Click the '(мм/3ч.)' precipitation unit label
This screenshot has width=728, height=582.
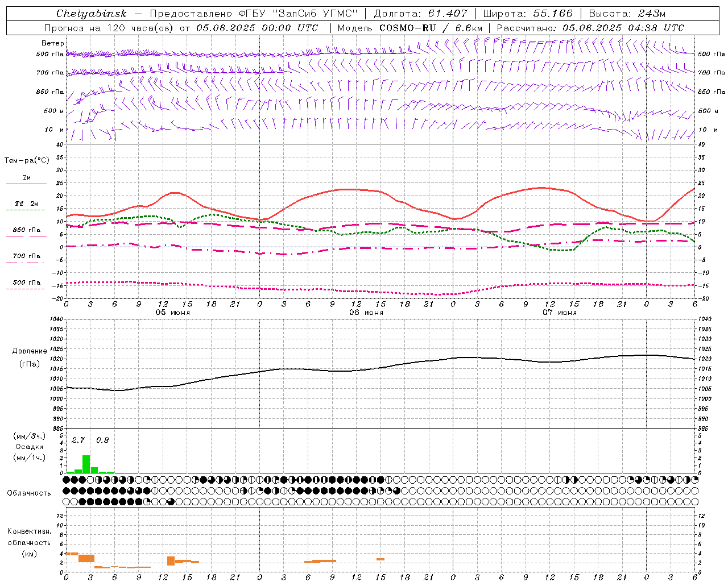[29, 436]
